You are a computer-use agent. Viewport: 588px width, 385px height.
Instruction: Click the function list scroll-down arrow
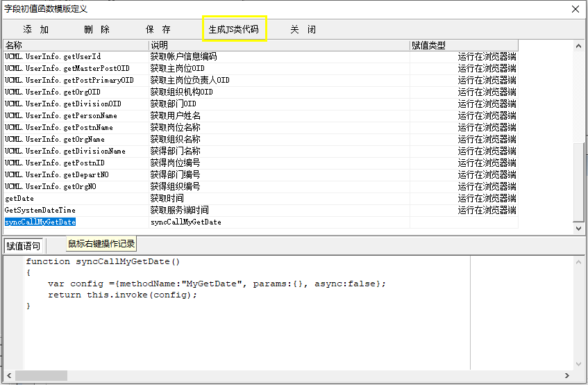580,229
